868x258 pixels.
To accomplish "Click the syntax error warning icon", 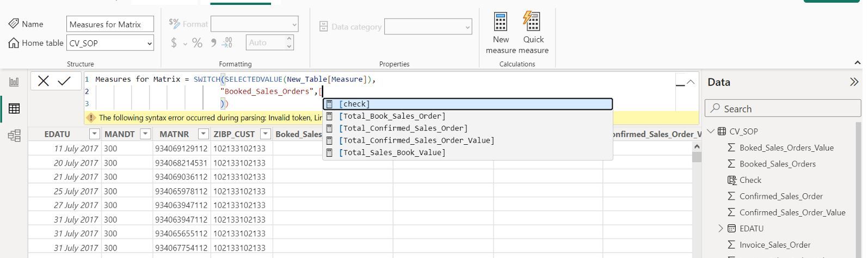I will click(x=91, y=118).
